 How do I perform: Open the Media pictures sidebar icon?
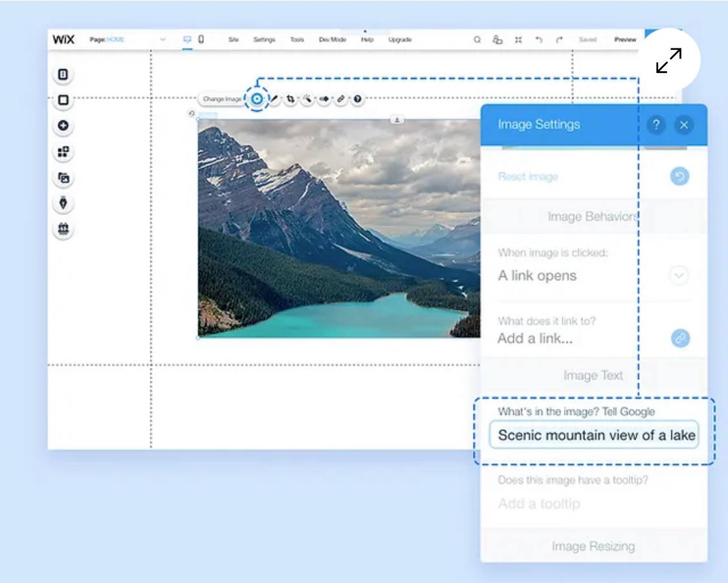(x=63, y=178)
